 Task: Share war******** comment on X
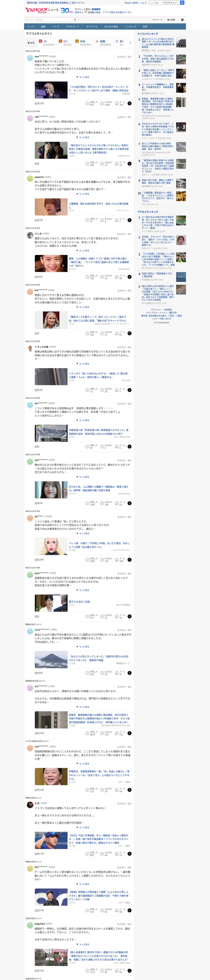click(x=130, y=104)
